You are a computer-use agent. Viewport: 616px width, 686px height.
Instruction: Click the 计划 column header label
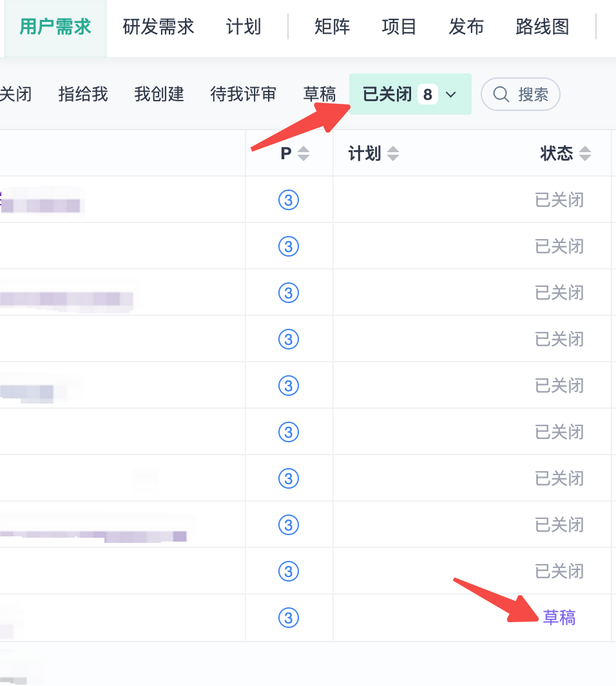click(365, 153)
